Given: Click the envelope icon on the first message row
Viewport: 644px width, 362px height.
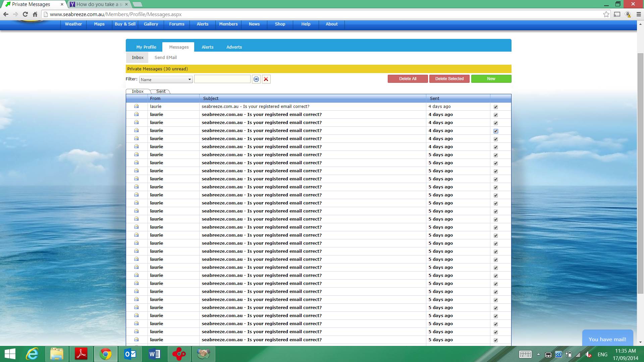Looking at the screenshot, I should [x=137, y=106].
